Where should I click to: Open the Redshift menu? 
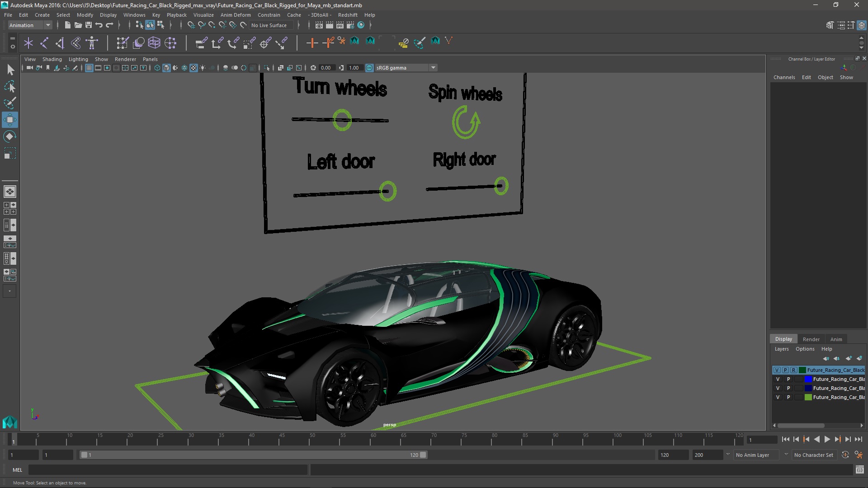coord(347,15)
